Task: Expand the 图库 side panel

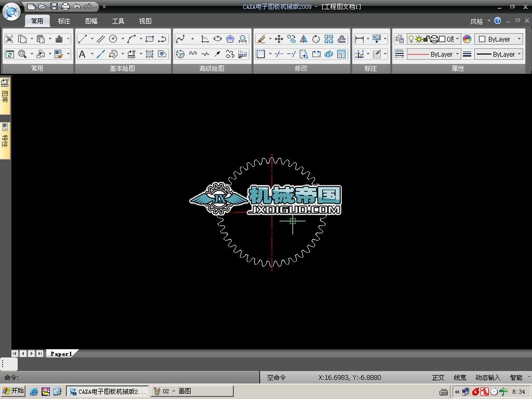Action: (x=5, y=96)
